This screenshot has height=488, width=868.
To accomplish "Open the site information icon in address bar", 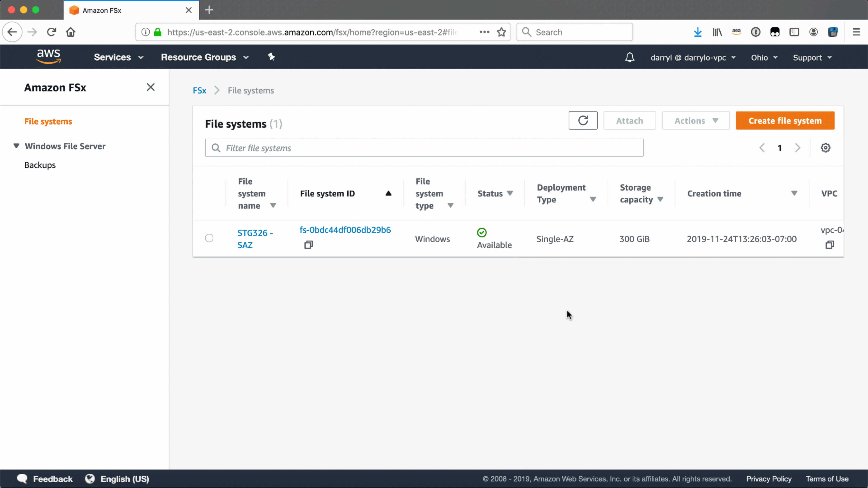I will pos(146,32).
